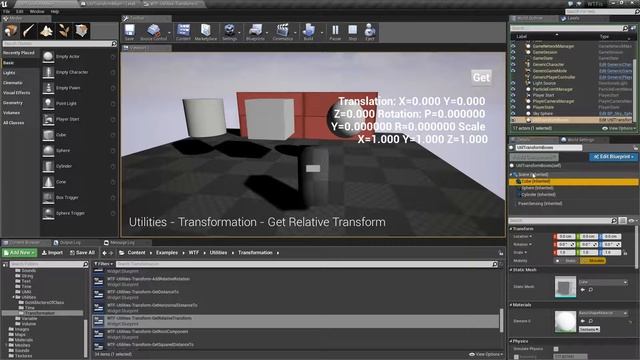
Task: Select the Visual Effects category
Action: click(x=16, y=93)
